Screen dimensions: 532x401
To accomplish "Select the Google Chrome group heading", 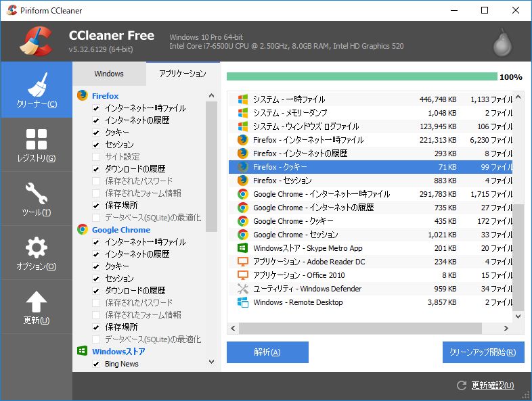I will [x=121, y=230].
